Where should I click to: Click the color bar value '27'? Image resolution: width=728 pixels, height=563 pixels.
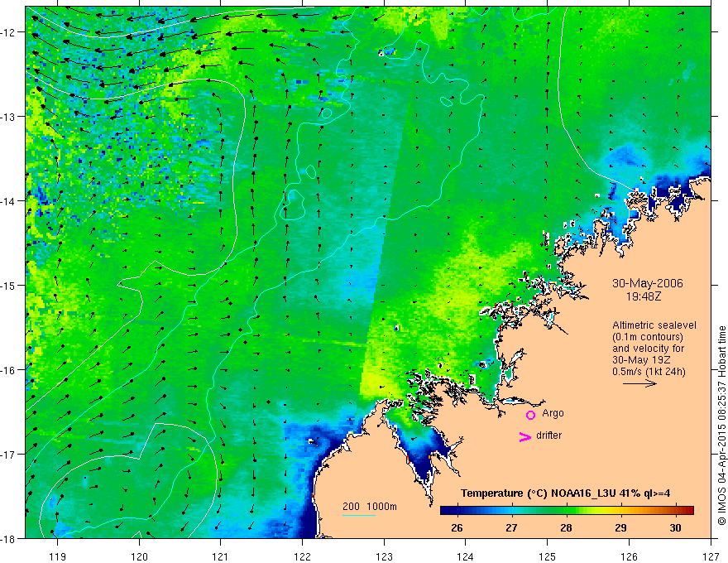click(511, 527)
